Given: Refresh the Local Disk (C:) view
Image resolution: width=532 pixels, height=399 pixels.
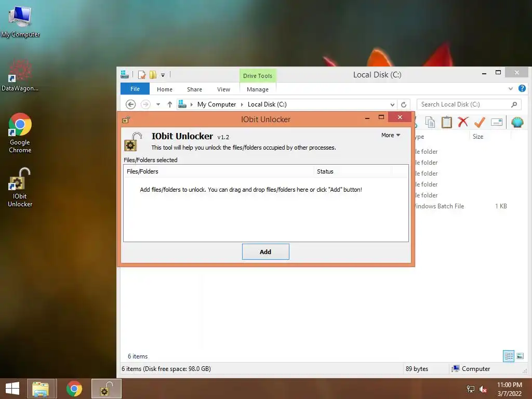Looking at the screenshot, I should pos(404,104).
